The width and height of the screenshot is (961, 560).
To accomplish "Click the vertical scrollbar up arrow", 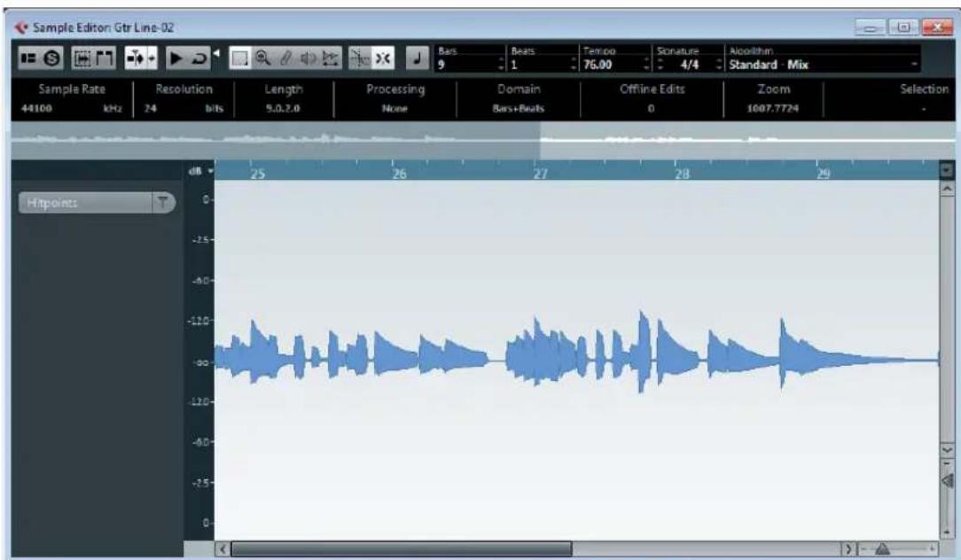I will 947,190.
